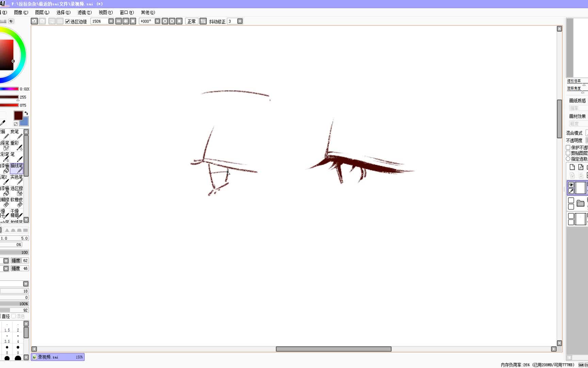Click the dark red foreground color swatch

click(18, 116)
